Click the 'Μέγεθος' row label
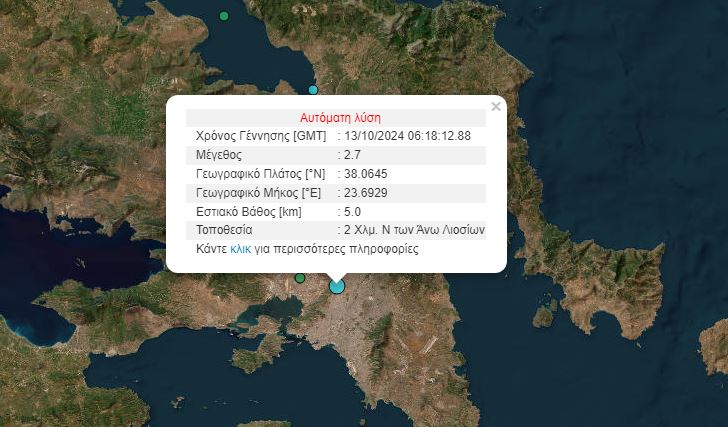728x427 pixels. (220, 155)
